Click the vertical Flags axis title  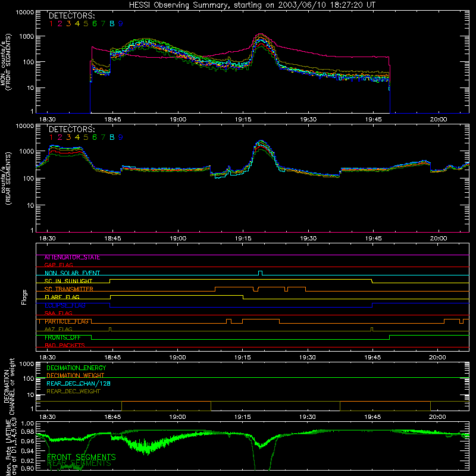click(x=24, y=297)
